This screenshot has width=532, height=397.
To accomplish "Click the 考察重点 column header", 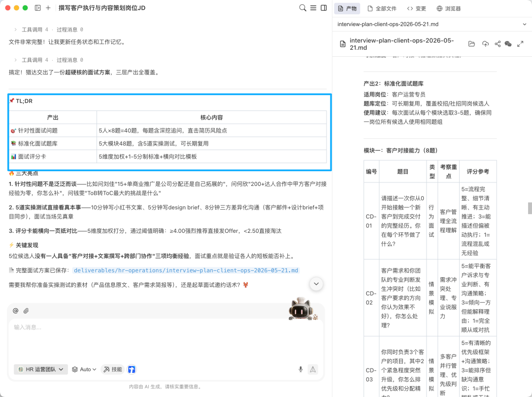I will coord(448,172).
